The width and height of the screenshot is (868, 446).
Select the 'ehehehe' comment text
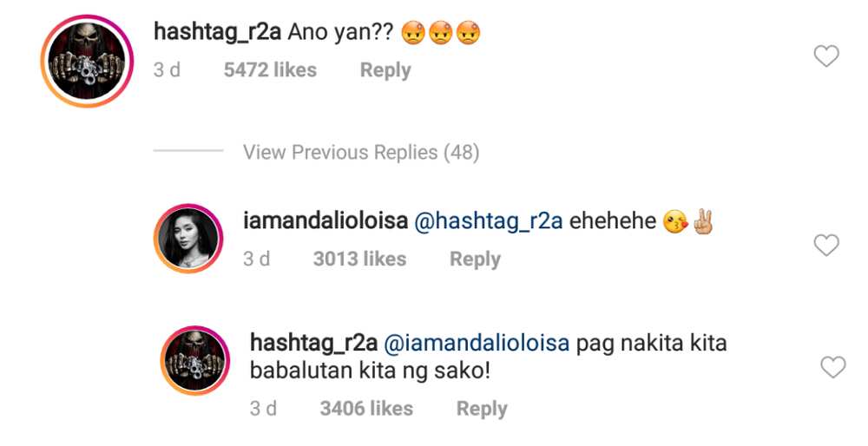pos(613,221)
